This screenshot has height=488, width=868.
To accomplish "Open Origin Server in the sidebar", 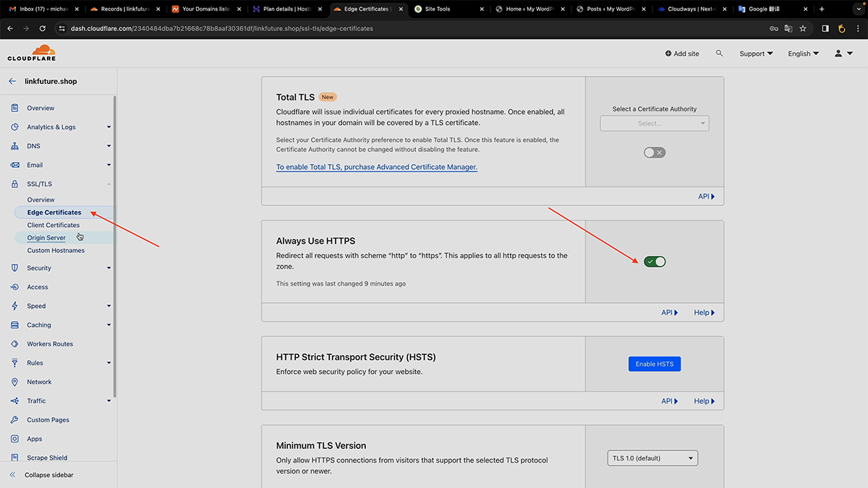I will [x=46, y=238].
